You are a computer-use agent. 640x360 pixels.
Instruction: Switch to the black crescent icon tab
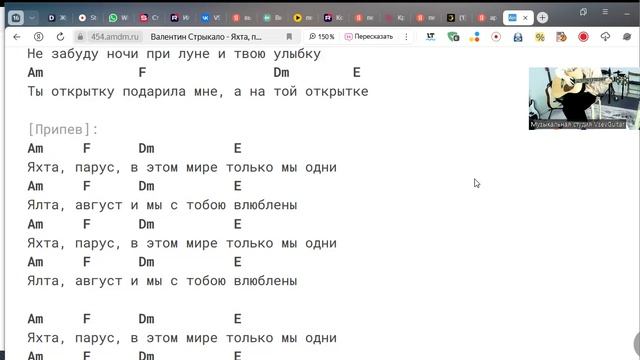pos(456,18)
